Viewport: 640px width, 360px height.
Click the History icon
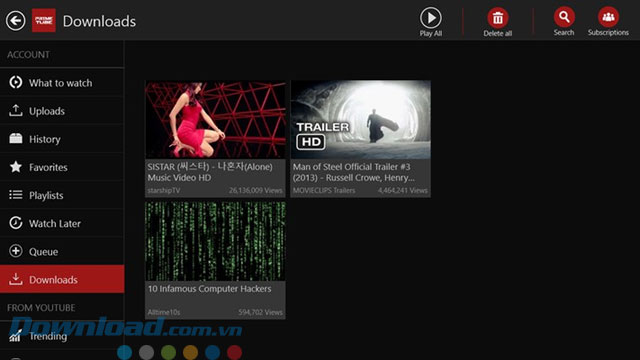(x=16, y=139)
